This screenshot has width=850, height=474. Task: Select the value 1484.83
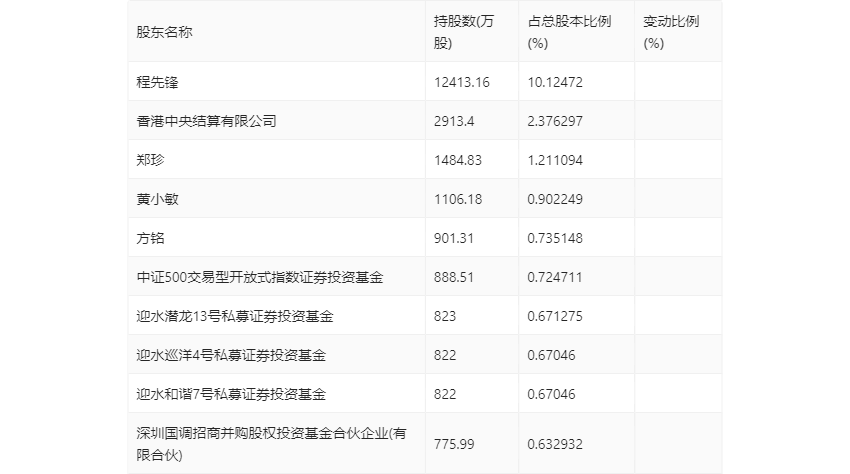[x=458, y=160]
